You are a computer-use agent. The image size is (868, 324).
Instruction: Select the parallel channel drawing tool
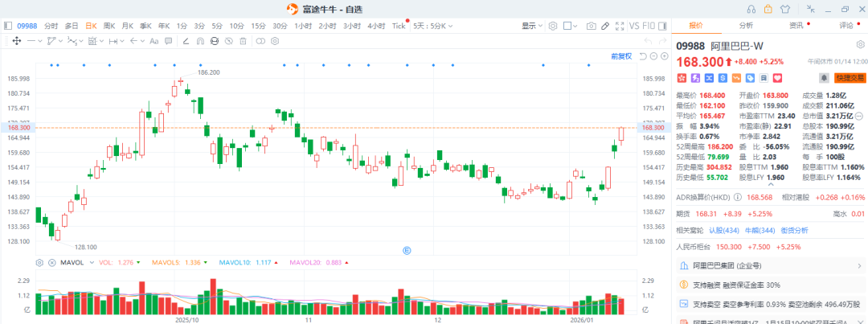pyautogui.click(x=51, y=40)
